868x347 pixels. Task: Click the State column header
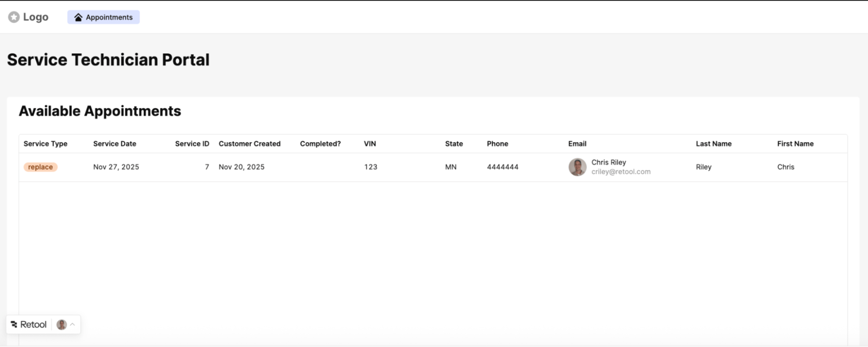pyautogui.click(x=454, y=144)
